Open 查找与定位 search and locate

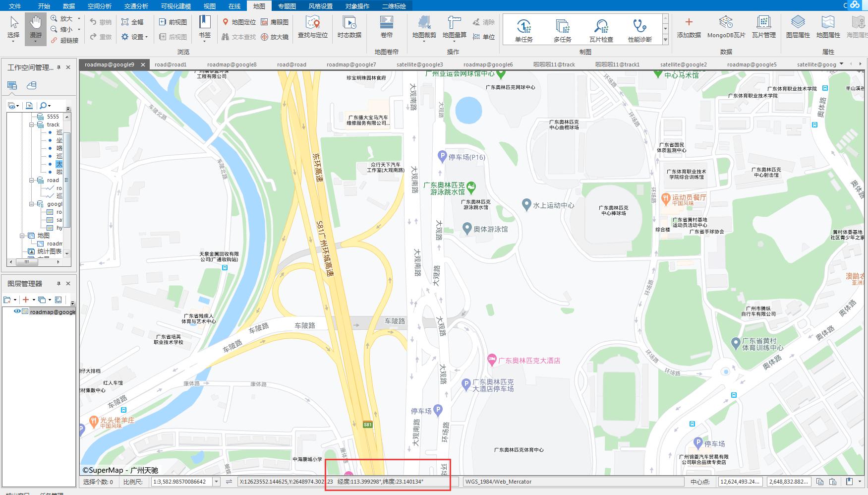tap(313, 27)
